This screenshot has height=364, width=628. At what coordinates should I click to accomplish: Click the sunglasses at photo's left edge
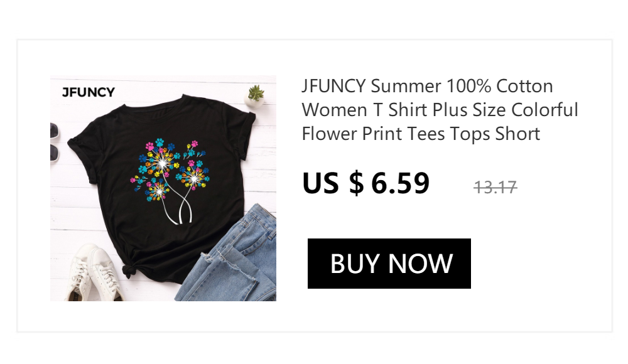(x=55, y=142)
